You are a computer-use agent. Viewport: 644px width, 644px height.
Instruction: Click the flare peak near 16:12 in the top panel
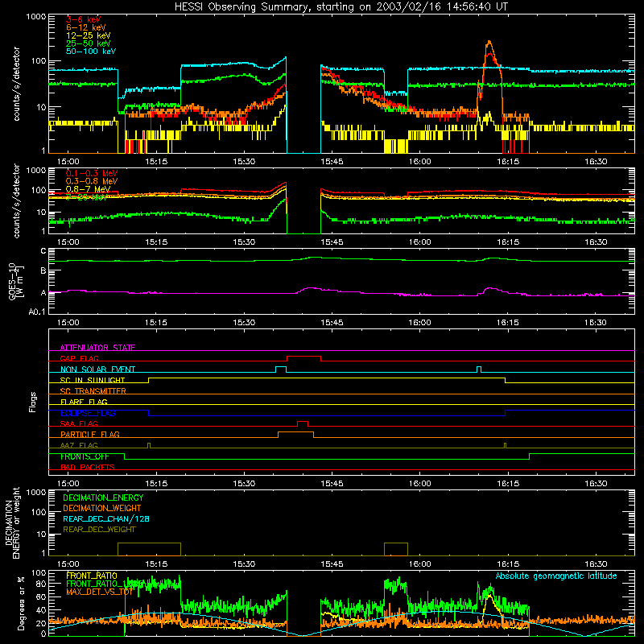tap(489, 42)
